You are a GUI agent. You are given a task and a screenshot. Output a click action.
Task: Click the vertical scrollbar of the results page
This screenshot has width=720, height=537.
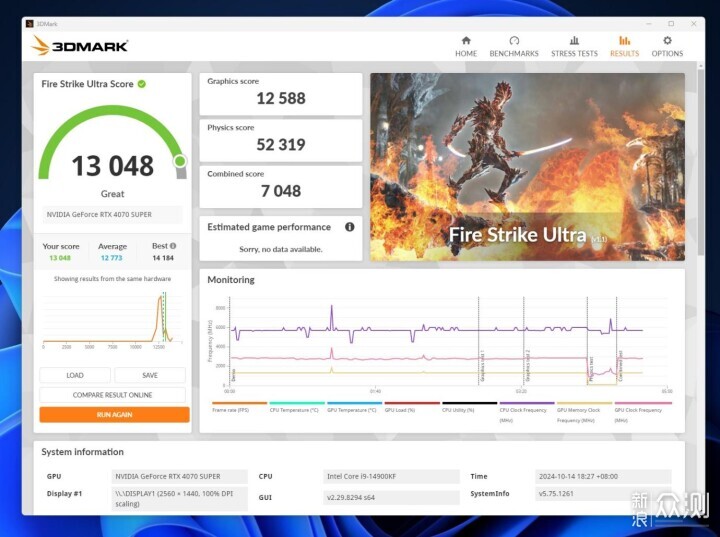700,161
